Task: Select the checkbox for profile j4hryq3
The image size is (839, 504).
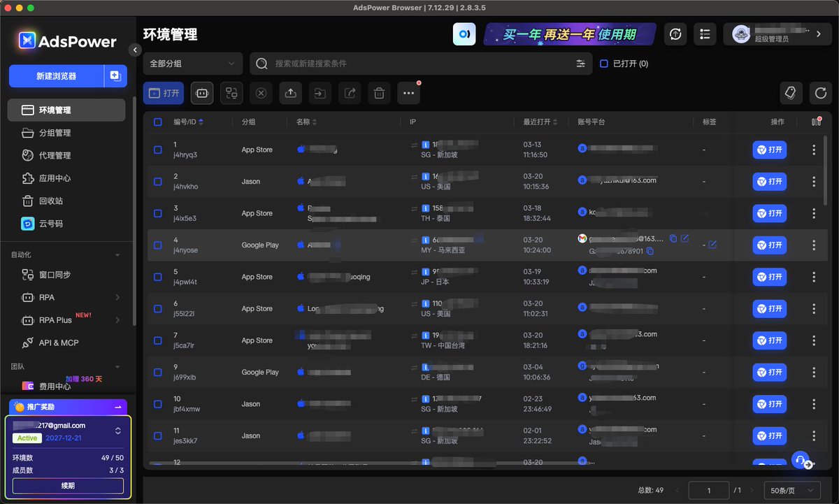Action: tap(158, 150)
